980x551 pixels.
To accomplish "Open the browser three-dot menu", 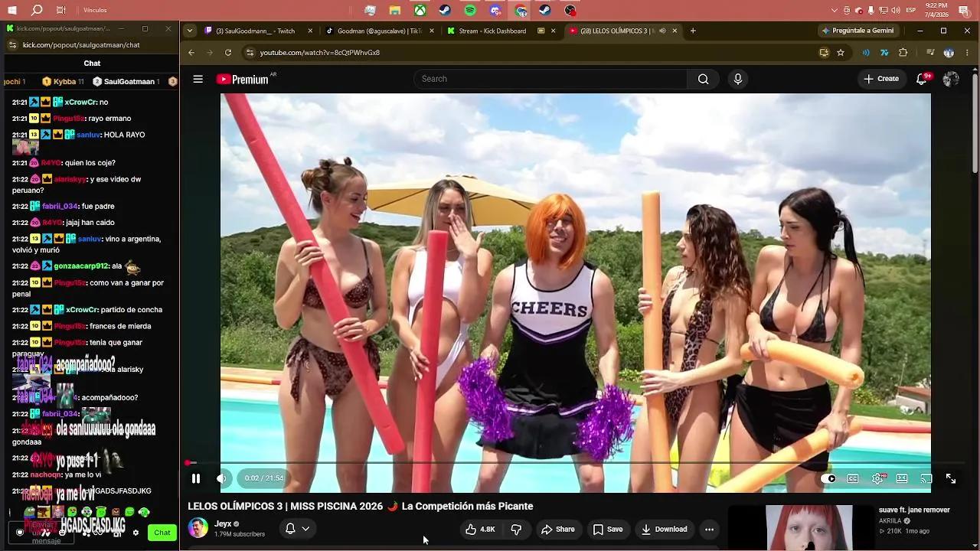I will pos(969,53).
